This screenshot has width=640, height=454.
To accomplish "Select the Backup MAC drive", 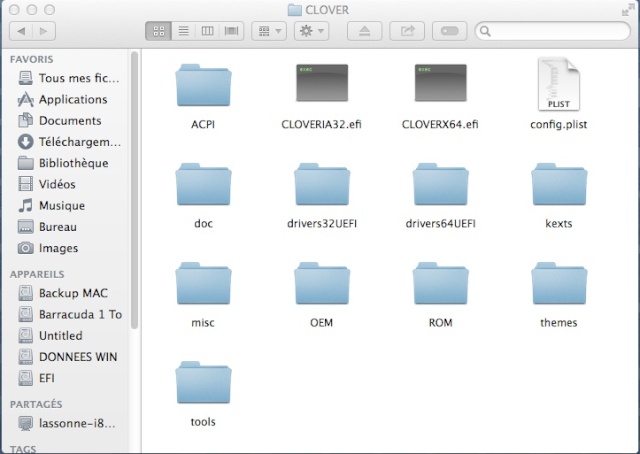I will tap(63, 293).
